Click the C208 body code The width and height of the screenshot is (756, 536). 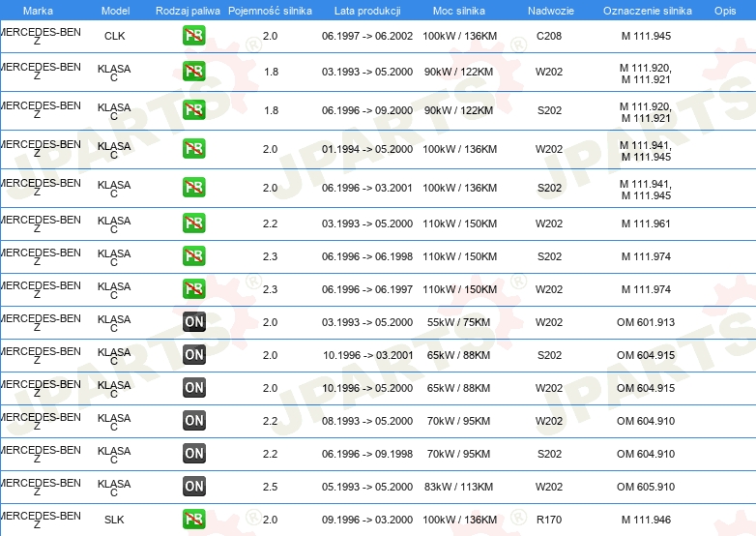549,36
